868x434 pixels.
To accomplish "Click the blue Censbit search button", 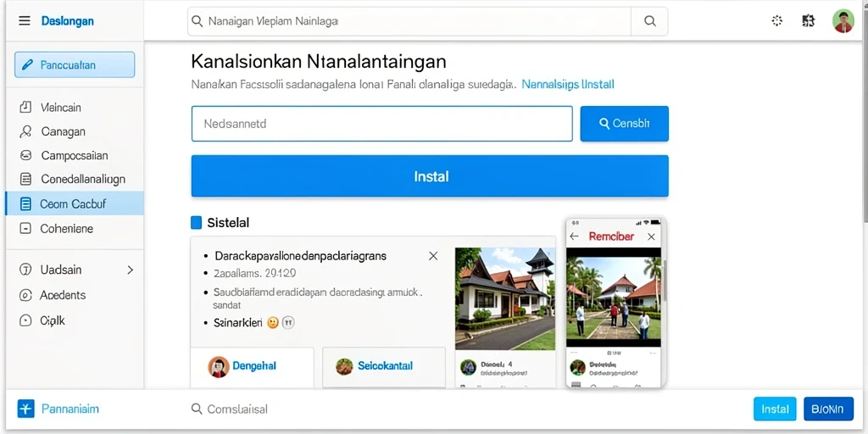I will pos(625,124).
